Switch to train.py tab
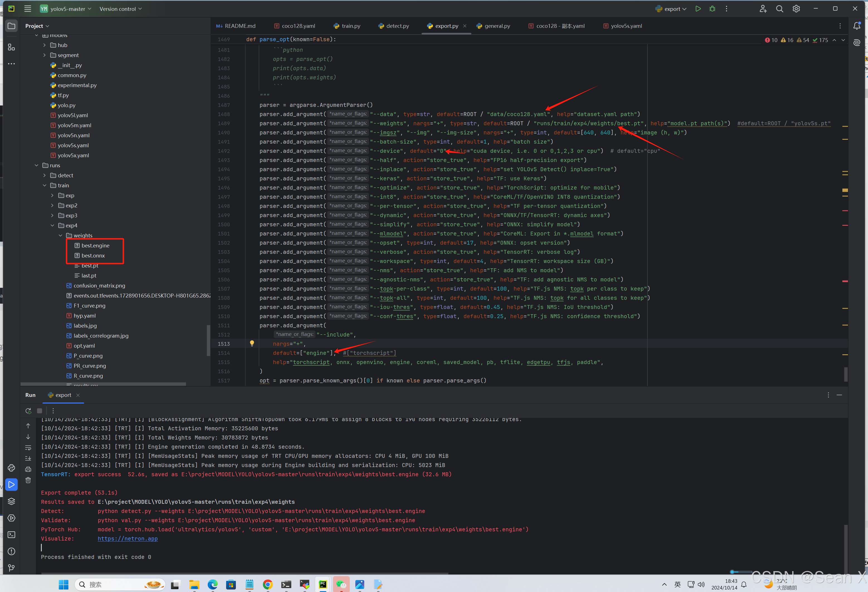868x592 pixels. pyautogui.click(x=347, y=26)
